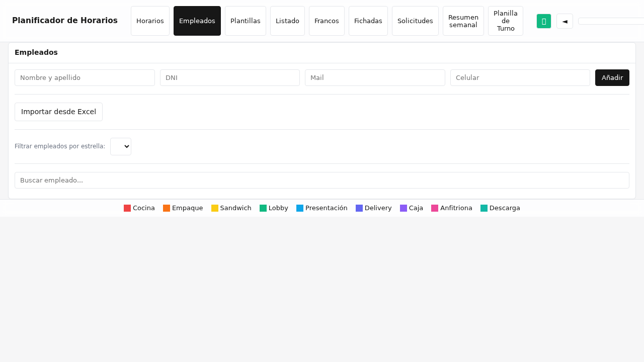Click the orange Empaque color swatch
Image resolution: width=644 pixels, height=362 pixels.
167,208
